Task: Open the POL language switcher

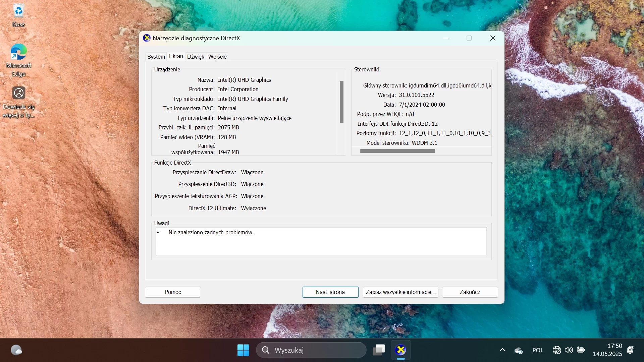Action: pos(538,350)
